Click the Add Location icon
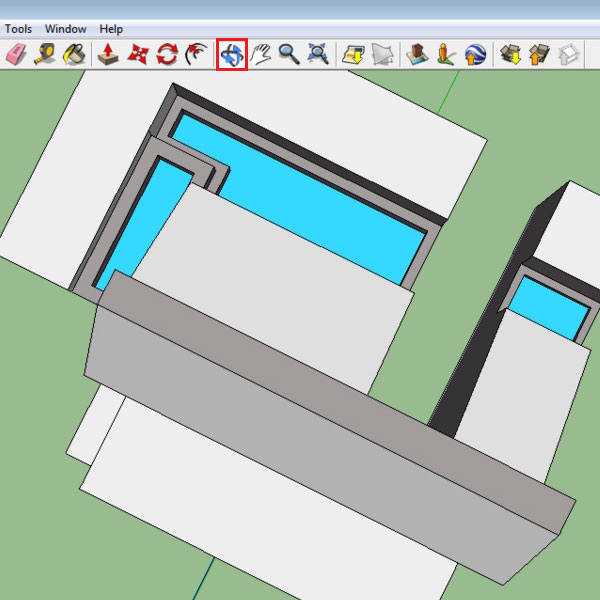The height and width of the screenshot is (600, 600). pyautogui.click(x=353, y=54)
